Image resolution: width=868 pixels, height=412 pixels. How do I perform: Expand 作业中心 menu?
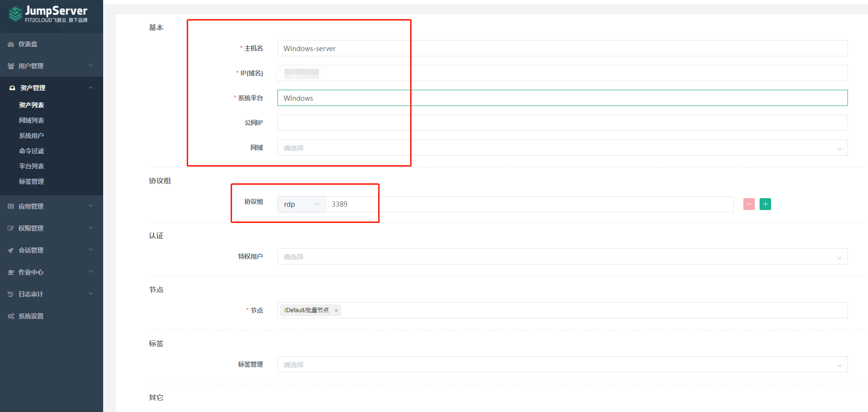(52, 272)
